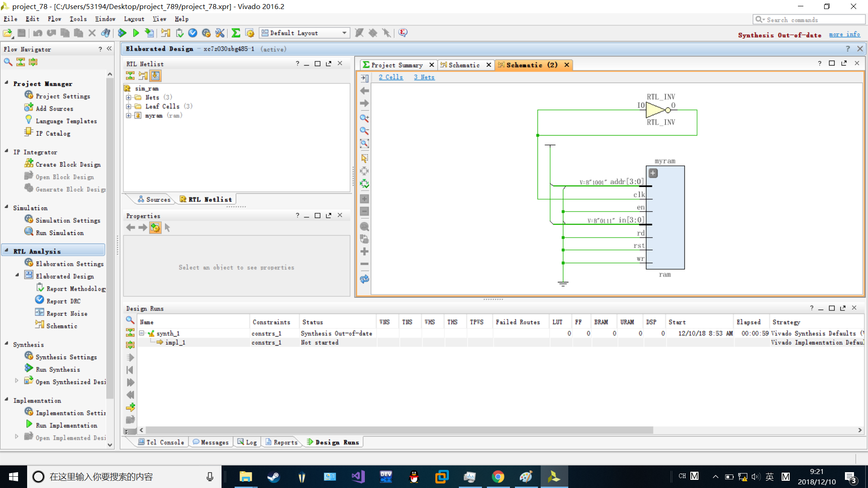Expand the myram block plus button
This screenshot has height=488, width=868.
pos(653,173)
